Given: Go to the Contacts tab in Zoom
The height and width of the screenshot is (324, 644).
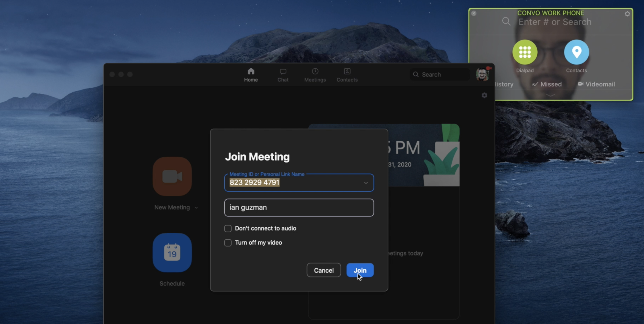Looking at the screenshot, I should 347,75.
